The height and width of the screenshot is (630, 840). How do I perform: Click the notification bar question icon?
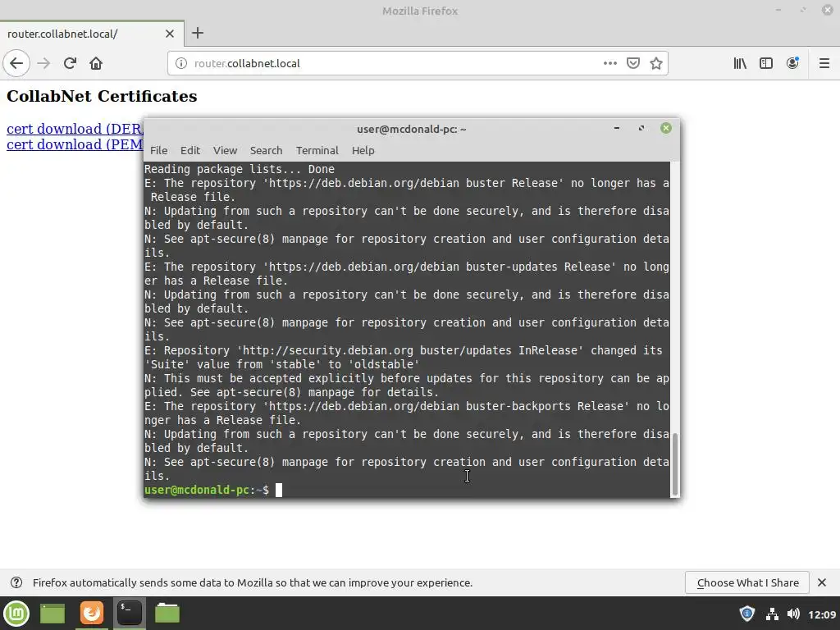(x=16, y=583)
